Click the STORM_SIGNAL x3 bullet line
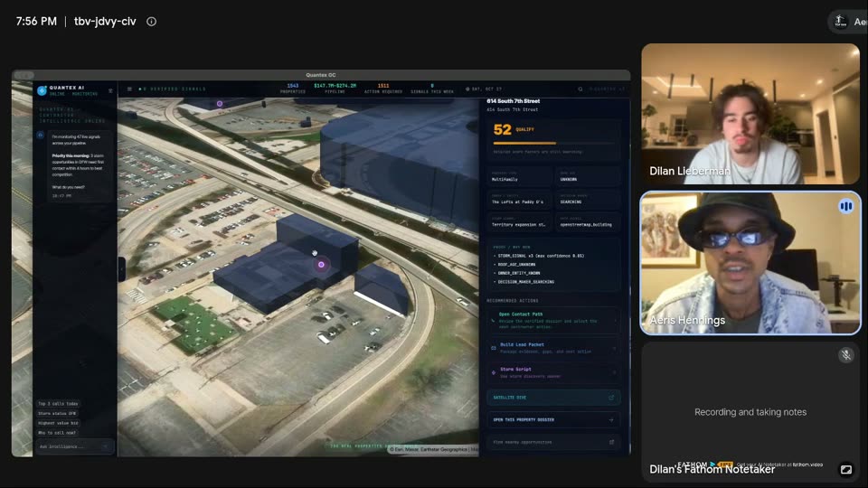 point(539,256)
